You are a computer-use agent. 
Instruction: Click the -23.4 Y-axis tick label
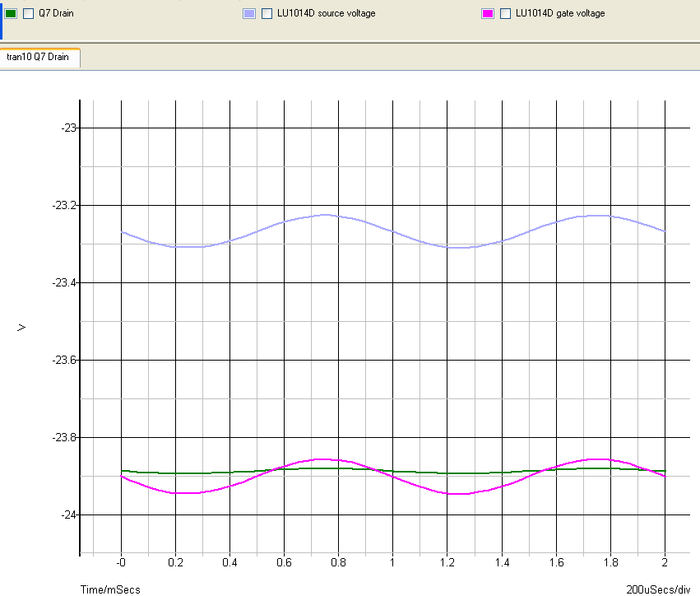click(64, 283)
